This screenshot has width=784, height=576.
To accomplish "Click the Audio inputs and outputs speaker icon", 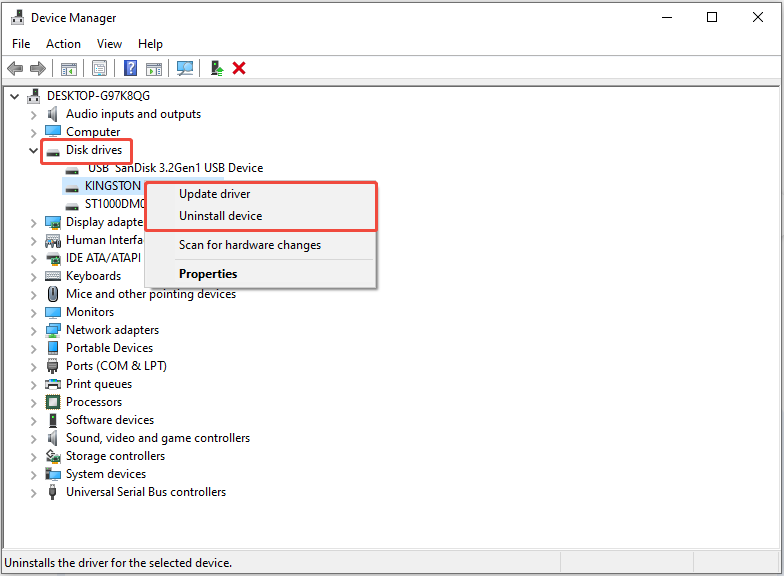I will [x=52, y=114].
